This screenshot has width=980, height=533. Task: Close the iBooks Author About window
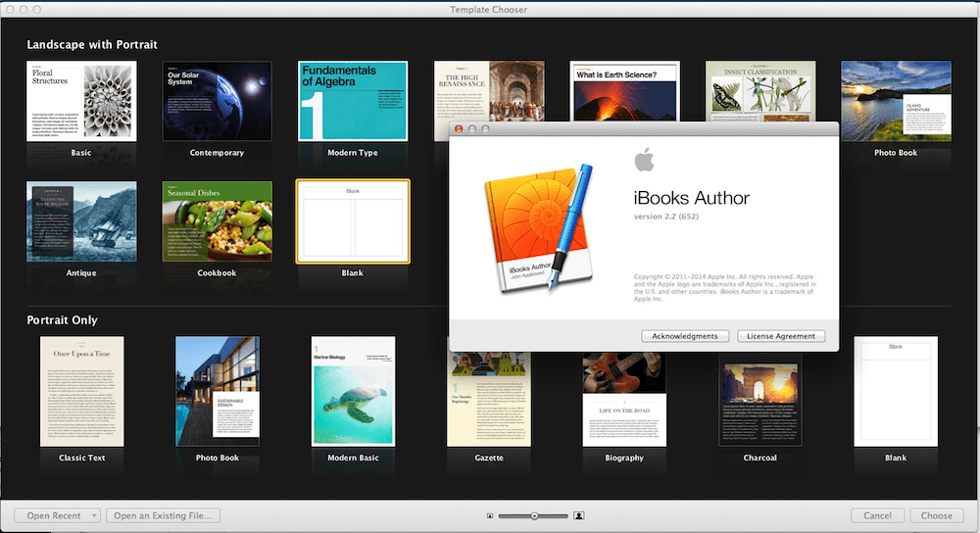point(459,129)
